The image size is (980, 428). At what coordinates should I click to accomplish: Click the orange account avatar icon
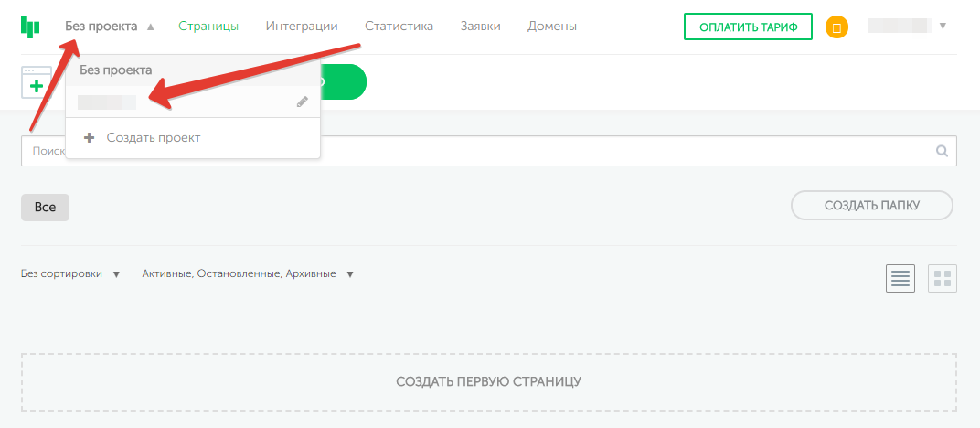(836, 27)
